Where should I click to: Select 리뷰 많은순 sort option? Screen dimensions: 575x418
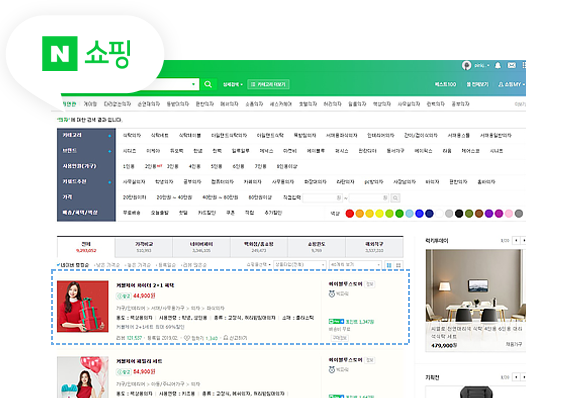point(194,265)
